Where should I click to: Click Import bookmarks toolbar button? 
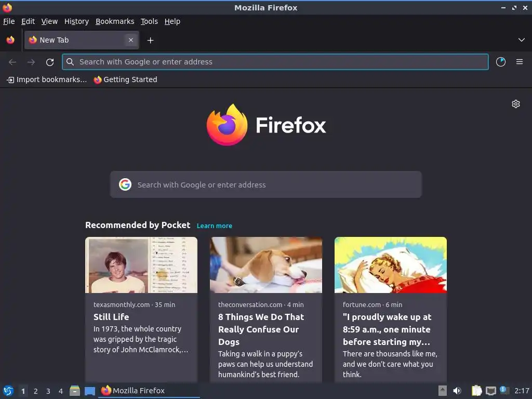[47, 79]
